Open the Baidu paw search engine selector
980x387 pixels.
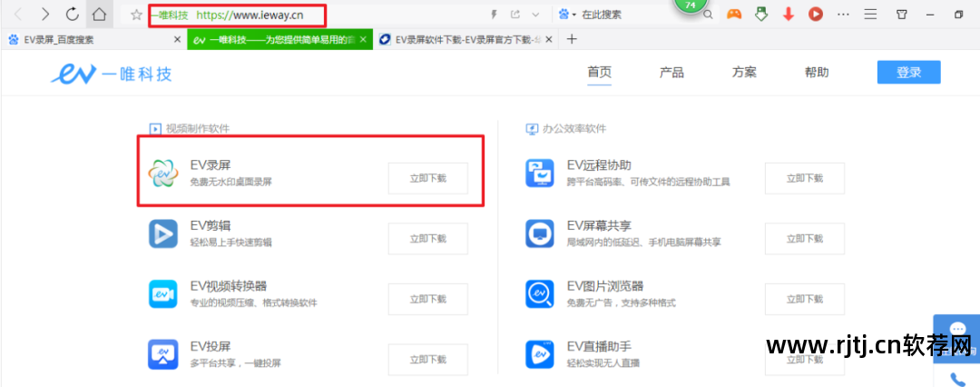tap(567, 15)
